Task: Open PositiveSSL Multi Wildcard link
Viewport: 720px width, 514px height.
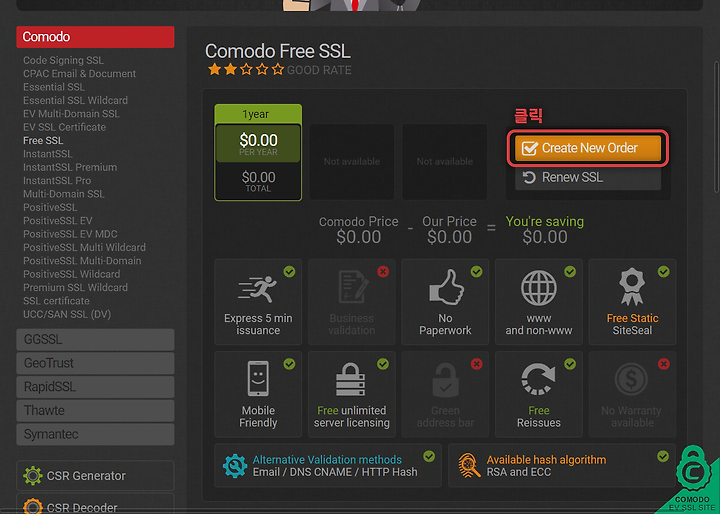Action: (x=84, y=247)
